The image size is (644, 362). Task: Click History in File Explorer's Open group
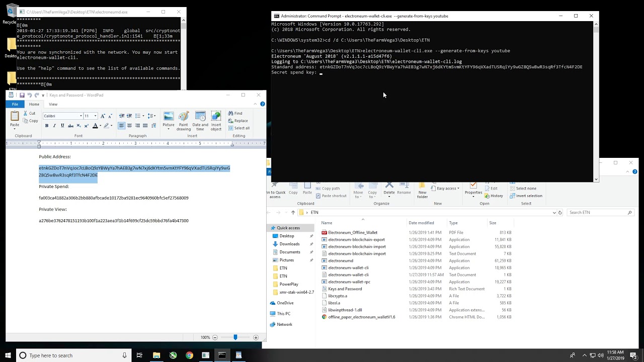[494, 196]
